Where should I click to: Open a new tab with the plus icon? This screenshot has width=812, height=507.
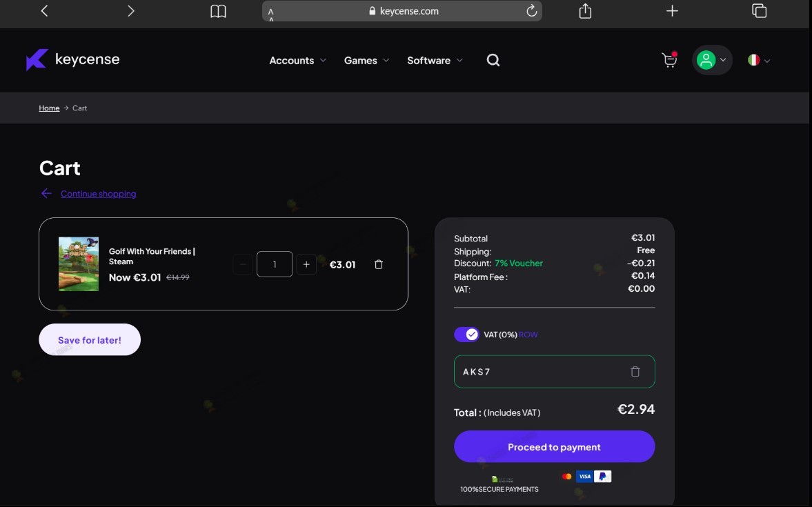click(672, 11)
